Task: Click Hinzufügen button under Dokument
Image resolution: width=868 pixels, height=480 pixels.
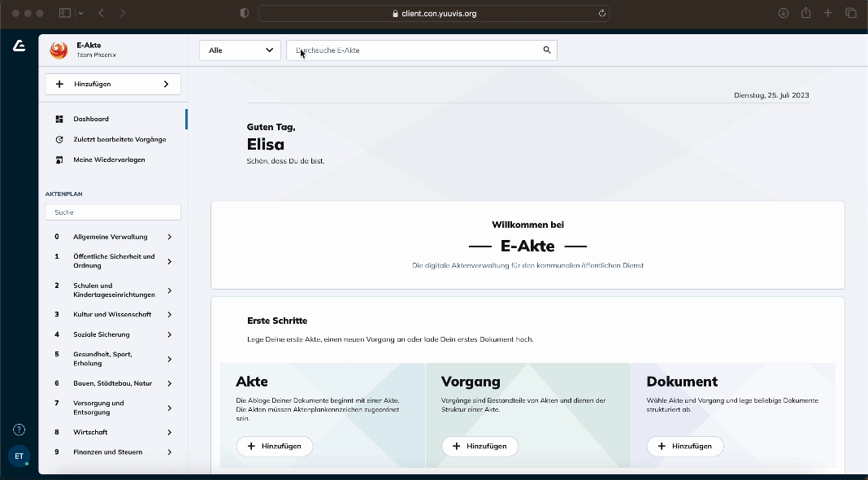Action: pyautogui.click(x=685, y=446)
